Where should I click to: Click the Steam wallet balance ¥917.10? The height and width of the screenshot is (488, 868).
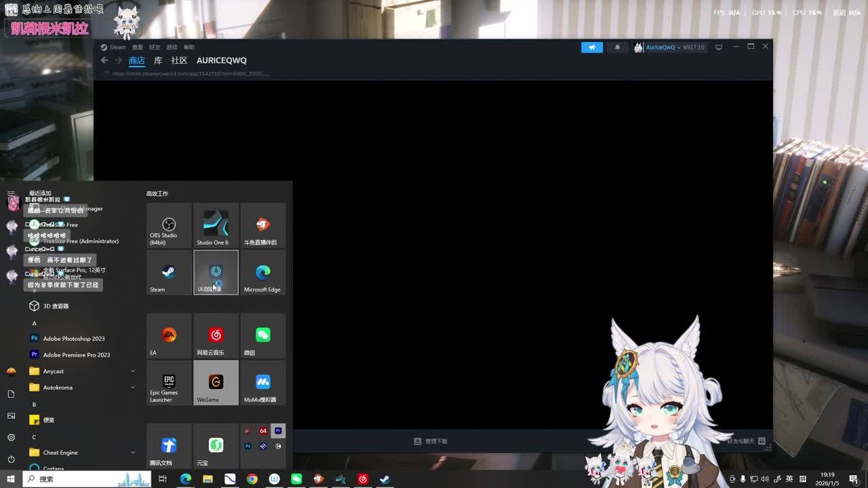coord(694,47)
